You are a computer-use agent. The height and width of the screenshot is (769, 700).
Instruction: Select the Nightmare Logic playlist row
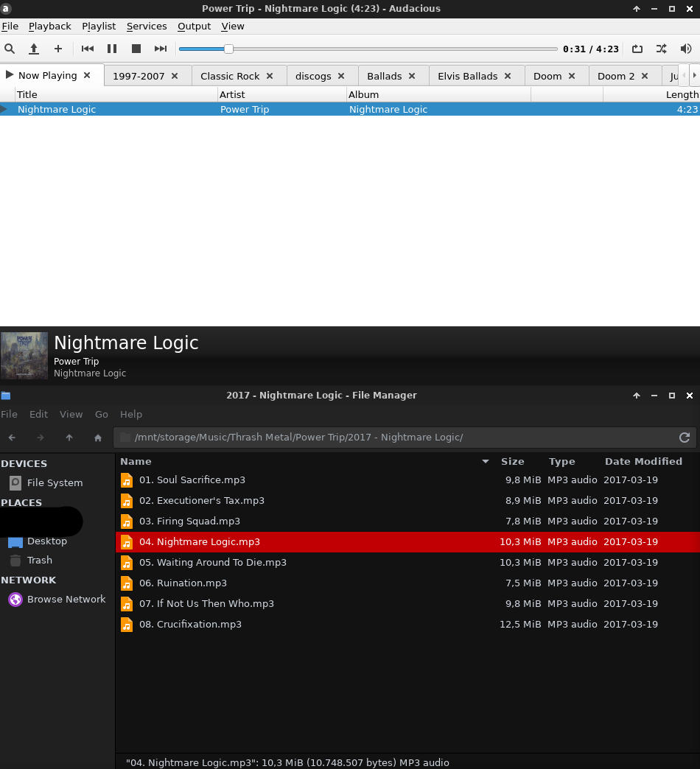point(350,109)
